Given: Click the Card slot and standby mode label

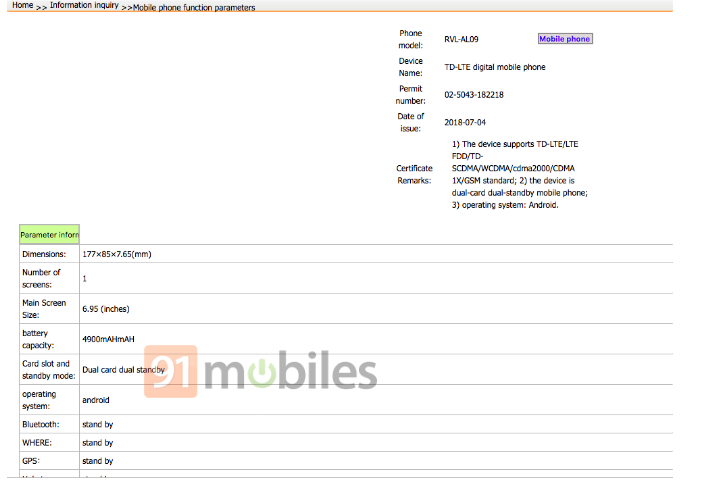Looking at the screenshot, I should tap(46, 369).
